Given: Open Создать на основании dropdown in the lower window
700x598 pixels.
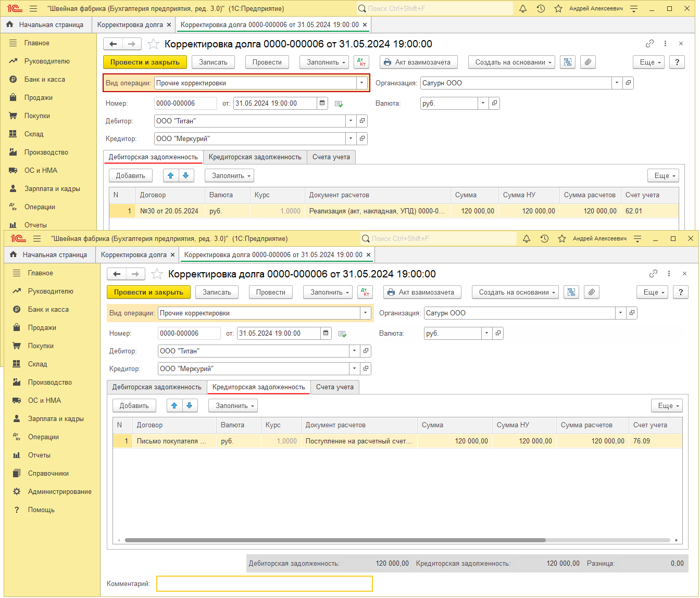Looking at the screenshot, I should pos(515,292).
